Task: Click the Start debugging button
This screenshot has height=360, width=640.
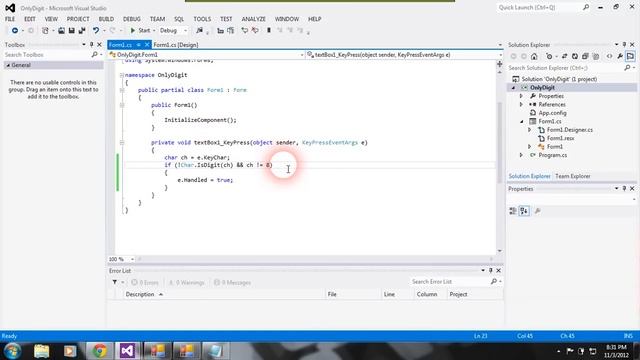Action: pos(140,31)
